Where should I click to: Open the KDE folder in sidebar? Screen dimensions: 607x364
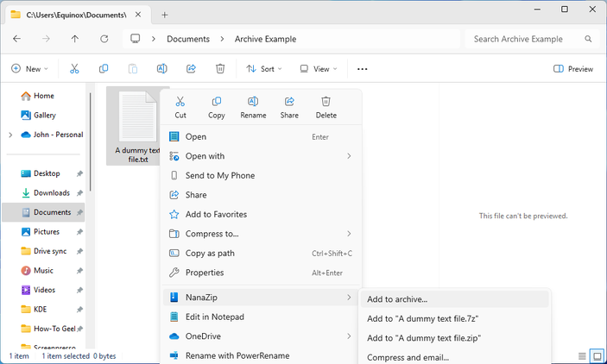click(43, 309)
